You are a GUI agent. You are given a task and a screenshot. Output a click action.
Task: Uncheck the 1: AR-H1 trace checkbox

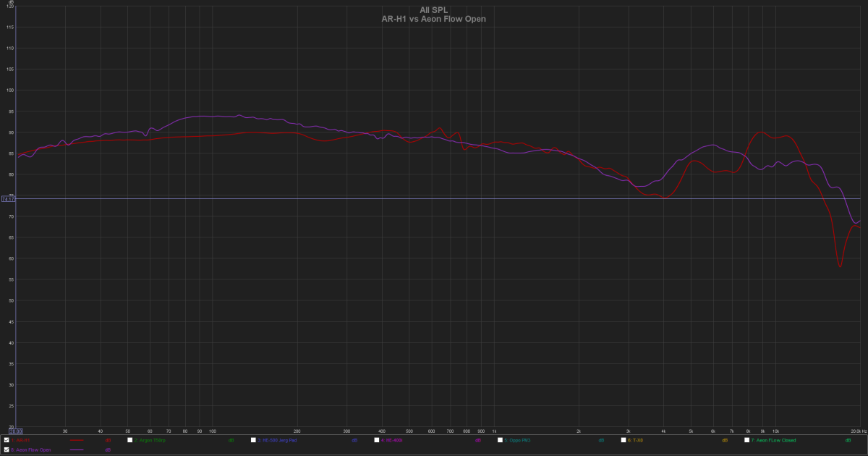click(7, 440)
